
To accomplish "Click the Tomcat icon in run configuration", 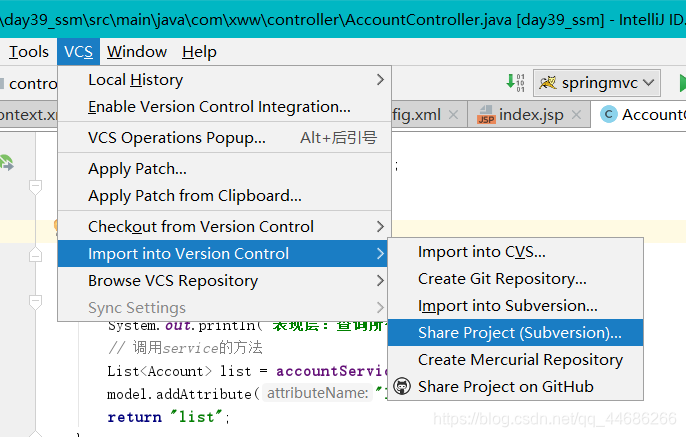I will [547, 82].
